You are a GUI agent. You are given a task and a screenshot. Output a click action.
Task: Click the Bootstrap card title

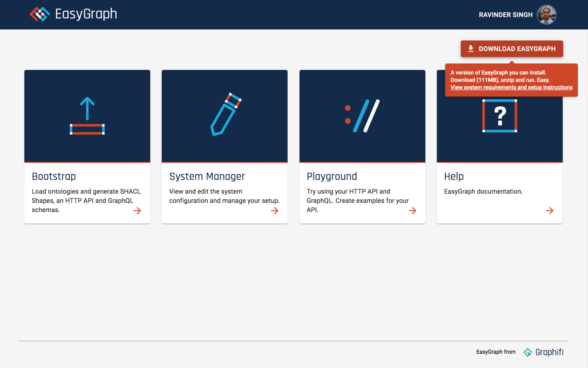pyautogui.click(x=54, y=176)
